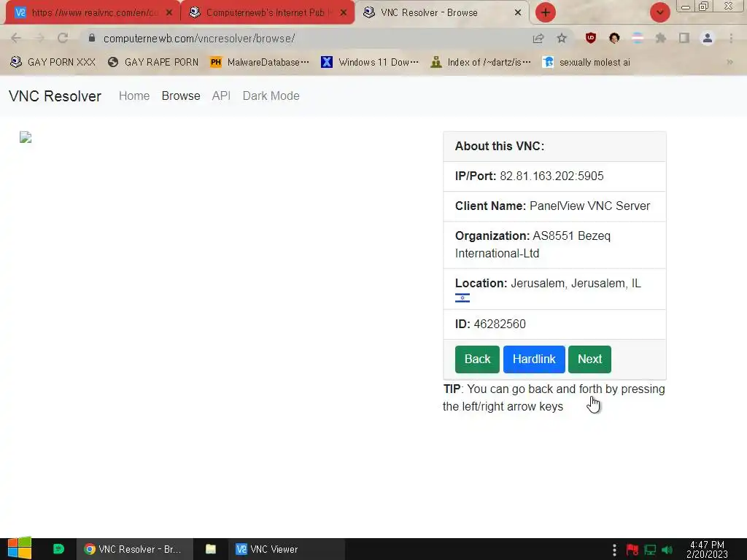Click the Location Jerusalem text
This screenshot has width=747, height=560.
pyautogui.click(x=576, y=284)
